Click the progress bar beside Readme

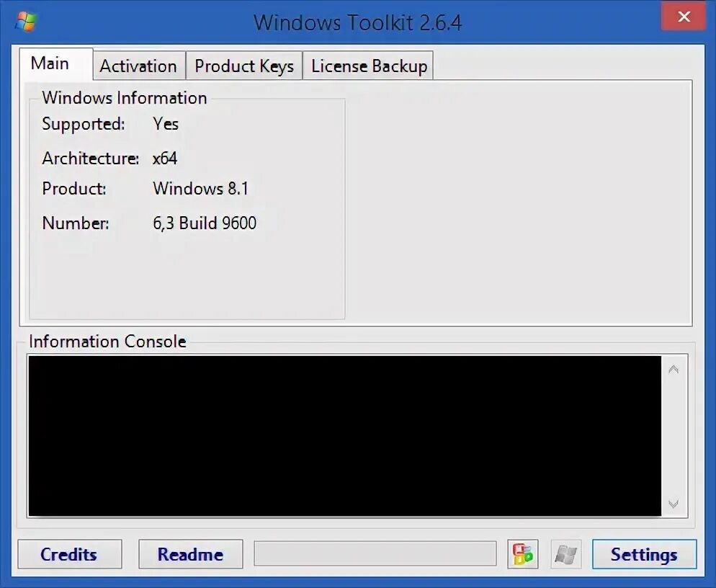click(x=375, y=553)
